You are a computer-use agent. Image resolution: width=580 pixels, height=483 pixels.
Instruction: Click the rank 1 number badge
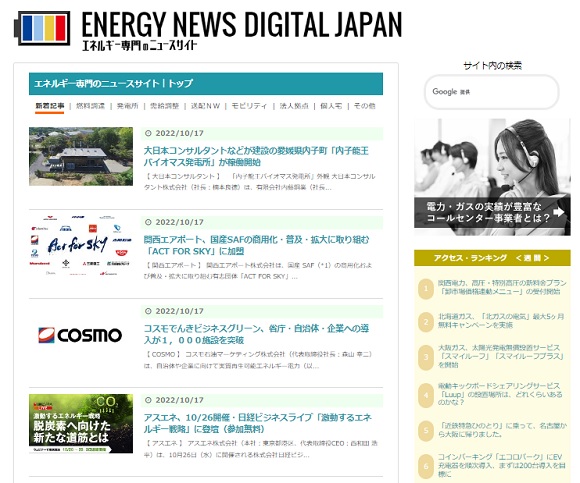pos(426,288)
